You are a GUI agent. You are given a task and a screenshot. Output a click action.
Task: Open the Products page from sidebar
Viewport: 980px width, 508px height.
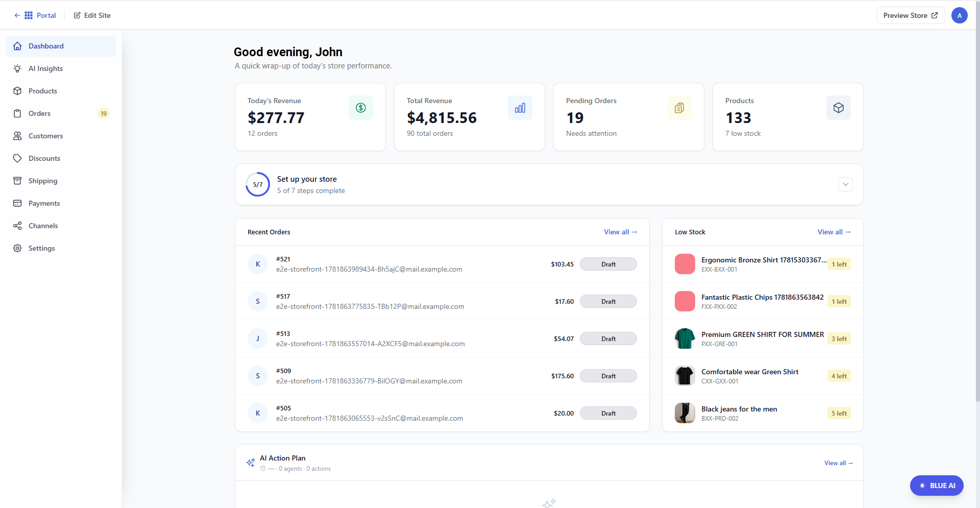(61, 91)
